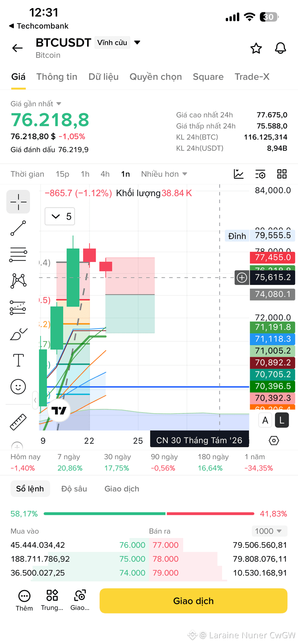The image size is (298, 644).
Task: Open chart axis settings hexagon icon
Action: [274, 440]
